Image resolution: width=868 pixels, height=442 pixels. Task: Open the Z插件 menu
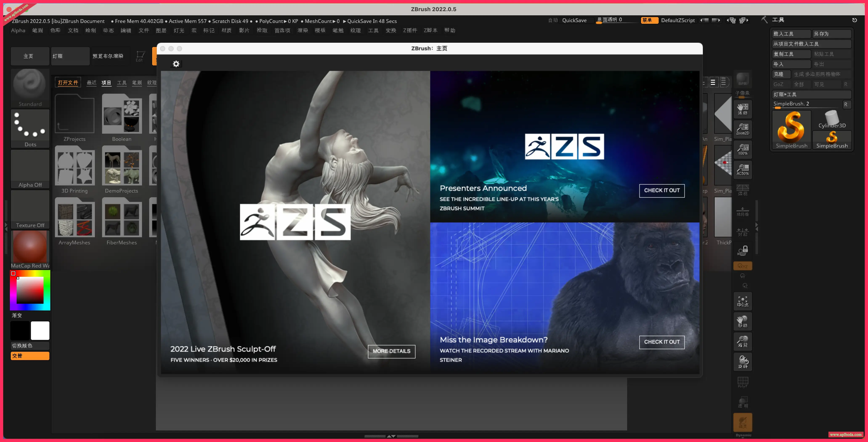coord(410,30)
